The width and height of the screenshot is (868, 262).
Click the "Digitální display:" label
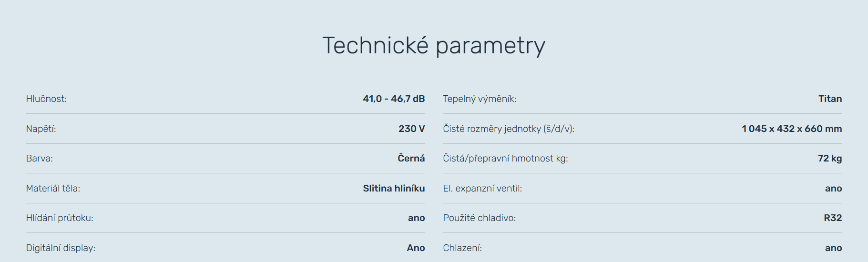pyautogui.click(x=61, y=248)
